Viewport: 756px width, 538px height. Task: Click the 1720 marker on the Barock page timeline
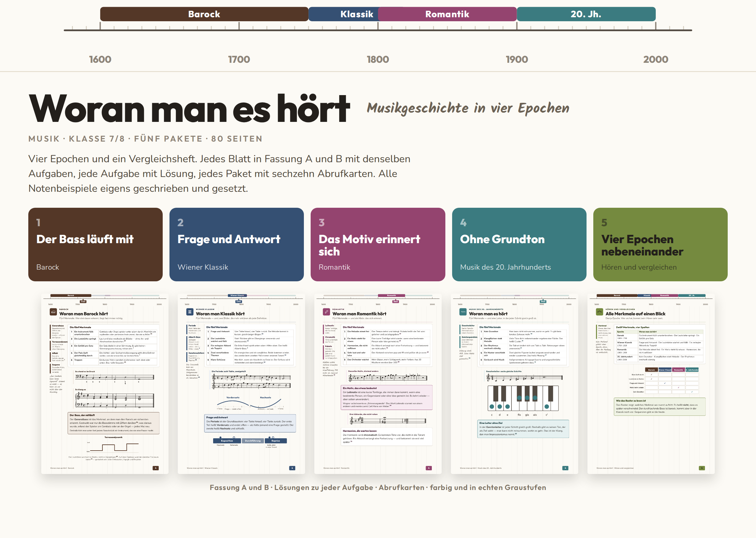tap(83, 301)
